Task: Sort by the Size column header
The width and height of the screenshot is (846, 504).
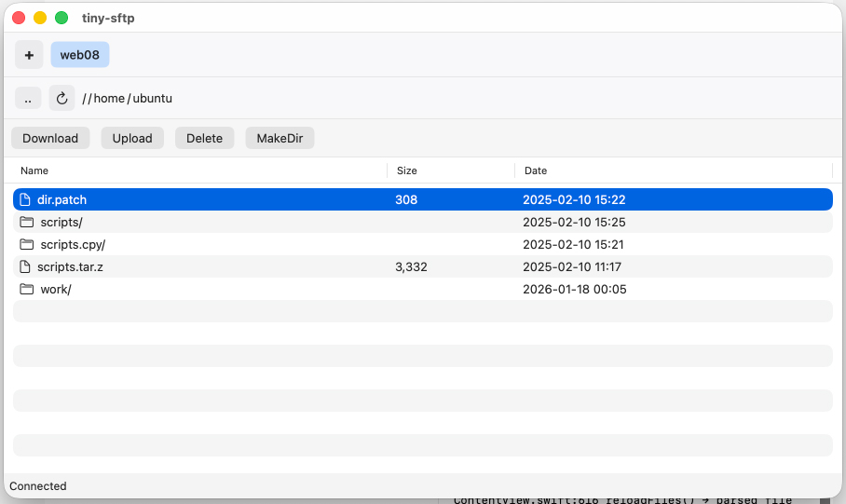Action: click(407, 170)
